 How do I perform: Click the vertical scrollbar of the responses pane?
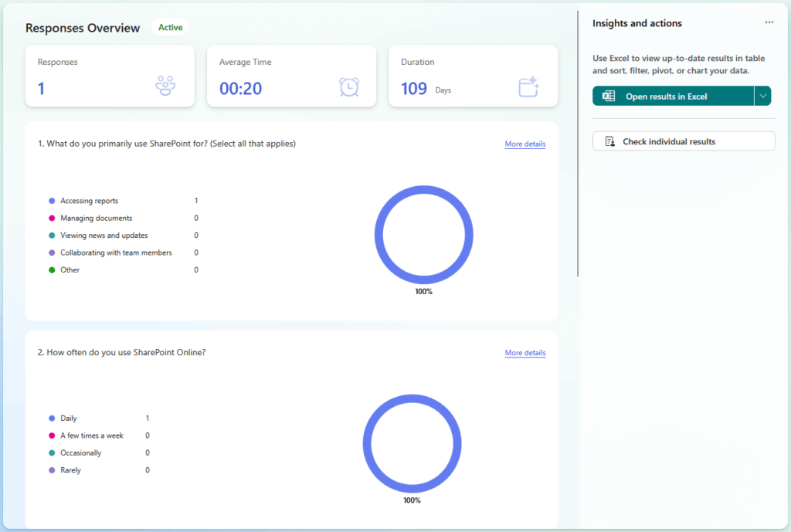[x=578, y=144]
